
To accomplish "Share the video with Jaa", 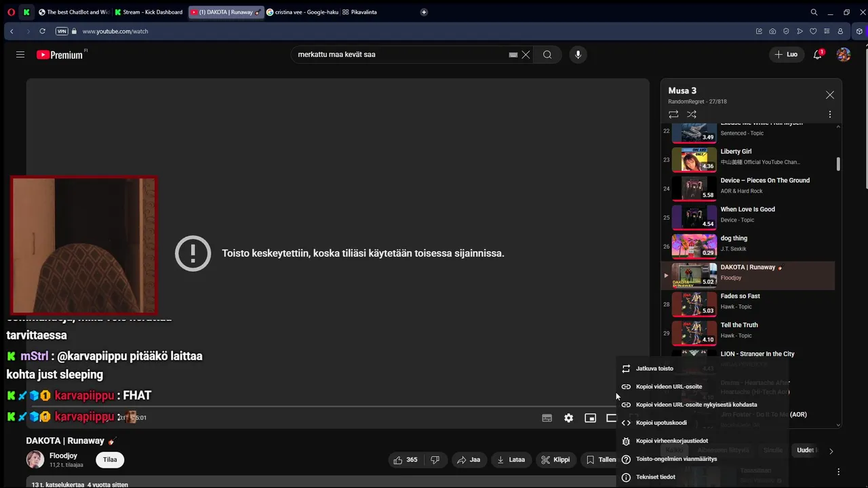I will [x=469, y=460].
